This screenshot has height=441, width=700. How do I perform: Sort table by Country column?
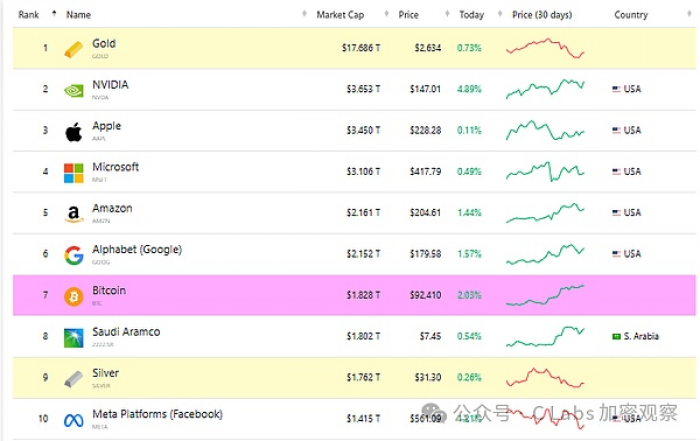631,15
